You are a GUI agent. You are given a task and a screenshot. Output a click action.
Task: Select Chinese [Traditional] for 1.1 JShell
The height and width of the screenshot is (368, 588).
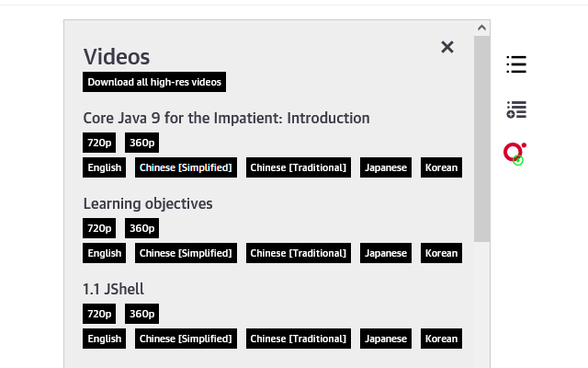[298, 339]
